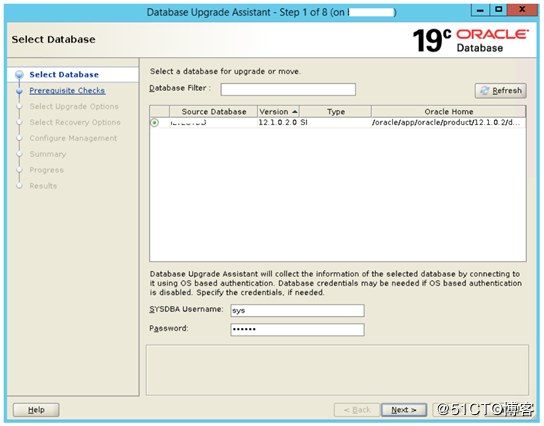The height and width of the screenshot is (426, 544).
Task: Click the Oracle 19c Database logo
Action: (x=471, y=40)
